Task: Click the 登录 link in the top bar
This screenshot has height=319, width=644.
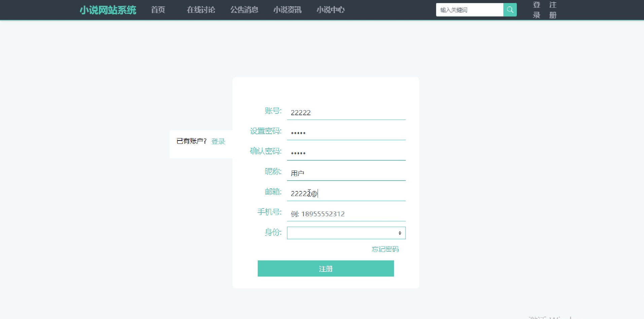Action: (537, 10)
